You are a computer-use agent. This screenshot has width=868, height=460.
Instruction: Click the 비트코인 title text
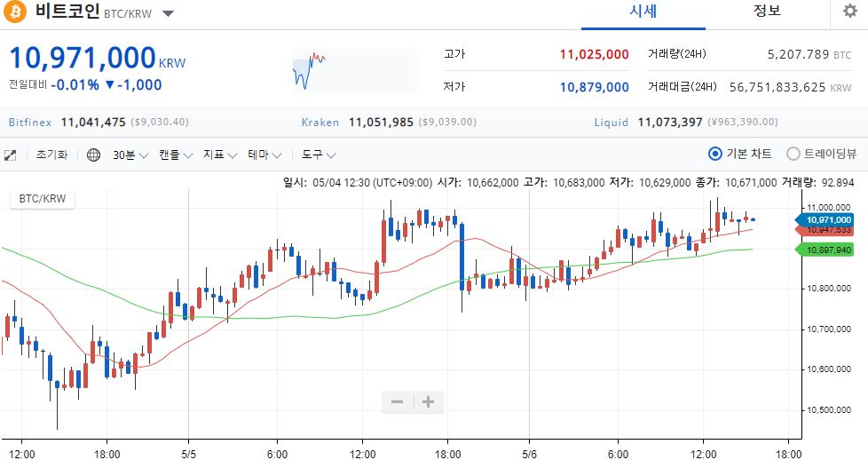tap(67, 11)
